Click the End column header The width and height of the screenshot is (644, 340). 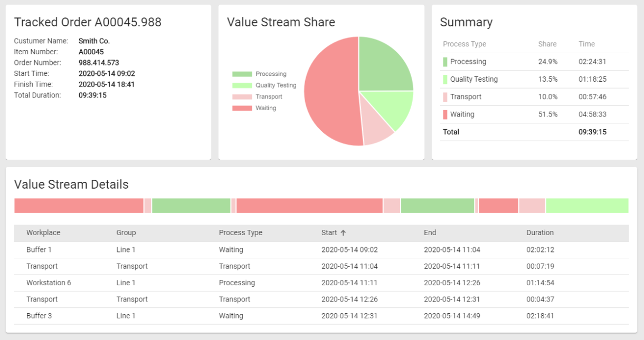[430, 233]
